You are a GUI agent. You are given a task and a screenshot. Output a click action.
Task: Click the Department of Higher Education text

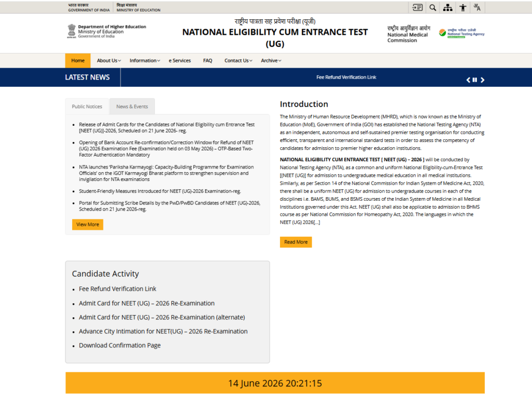point(112,27)
